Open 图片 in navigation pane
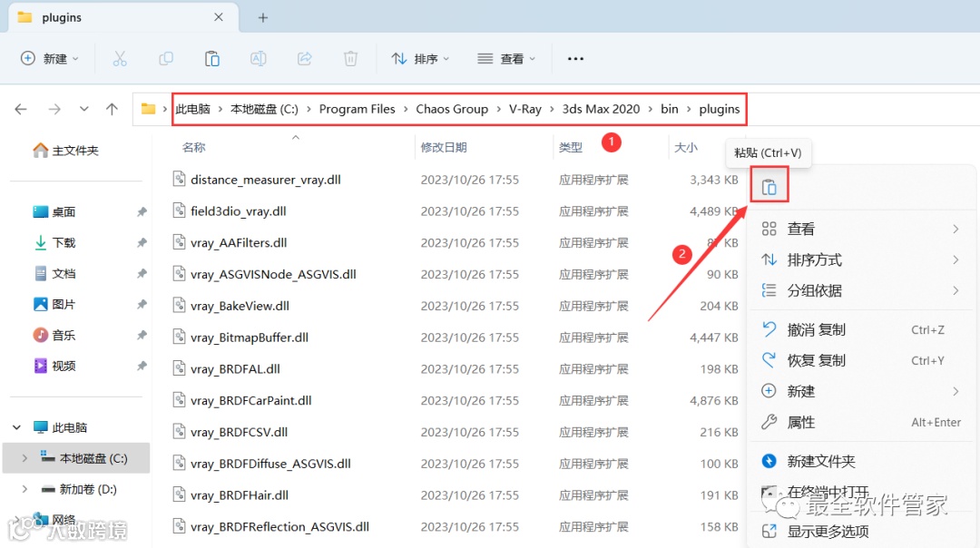This screenshot has height=548, width=980. pos(54,304)
